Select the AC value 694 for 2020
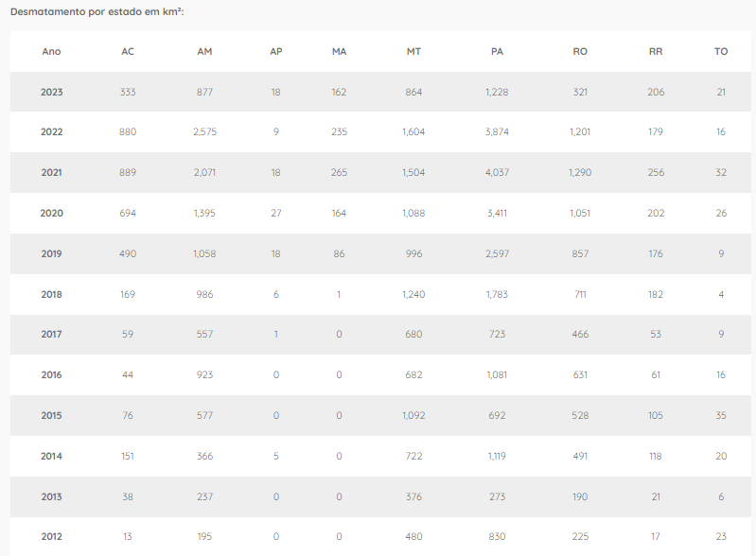The width and height of the screenshot is (756, 556). (x=128, y=214)
